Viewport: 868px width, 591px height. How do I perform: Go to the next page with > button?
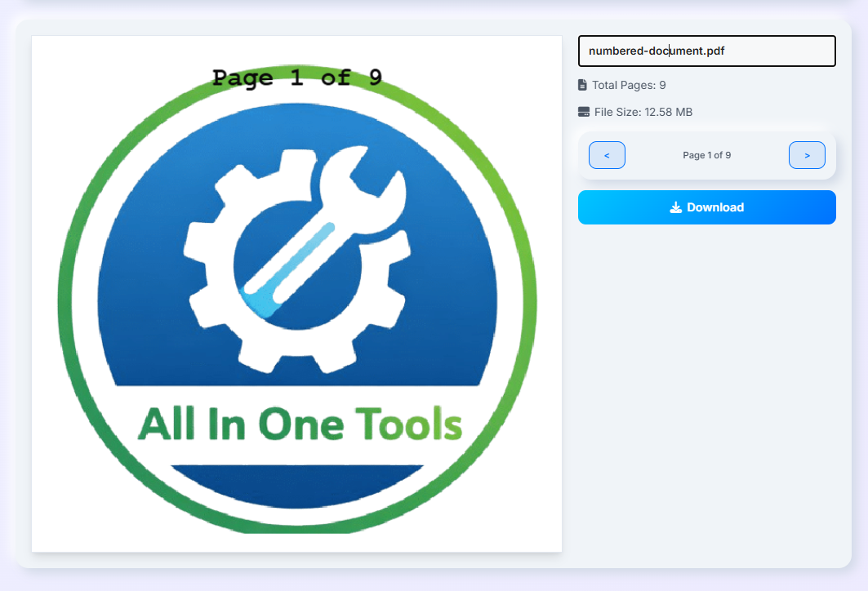click(x=807, y=155)
